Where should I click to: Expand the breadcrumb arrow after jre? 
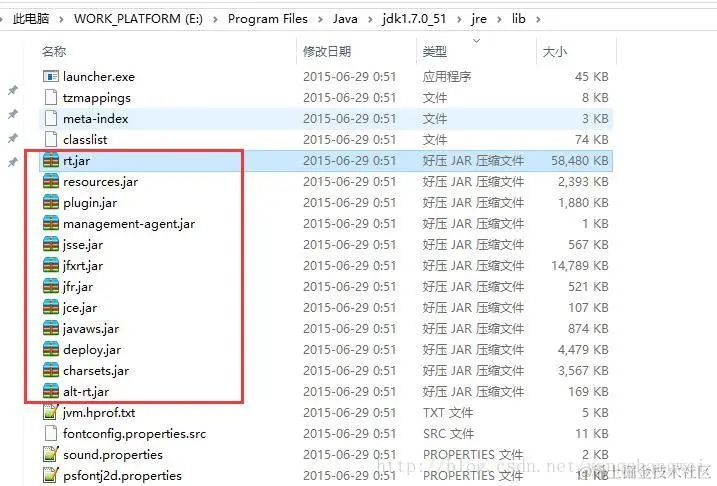pos(499,19)
